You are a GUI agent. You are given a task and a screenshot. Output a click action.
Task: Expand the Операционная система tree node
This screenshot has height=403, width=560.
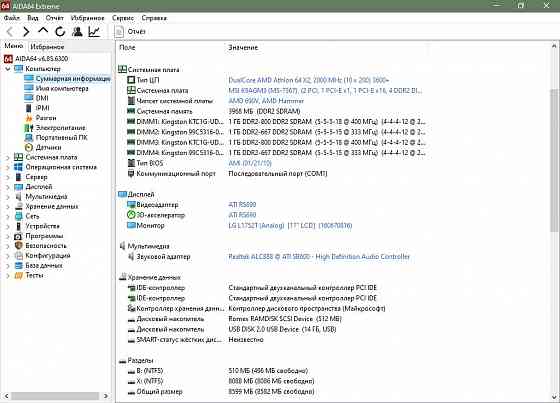click(8, 167)
